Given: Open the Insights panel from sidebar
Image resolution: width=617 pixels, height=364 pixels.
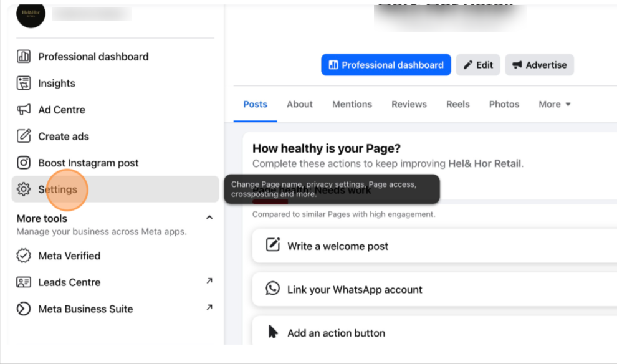Looking at the screenshot, I should click(x=23, y=83).
